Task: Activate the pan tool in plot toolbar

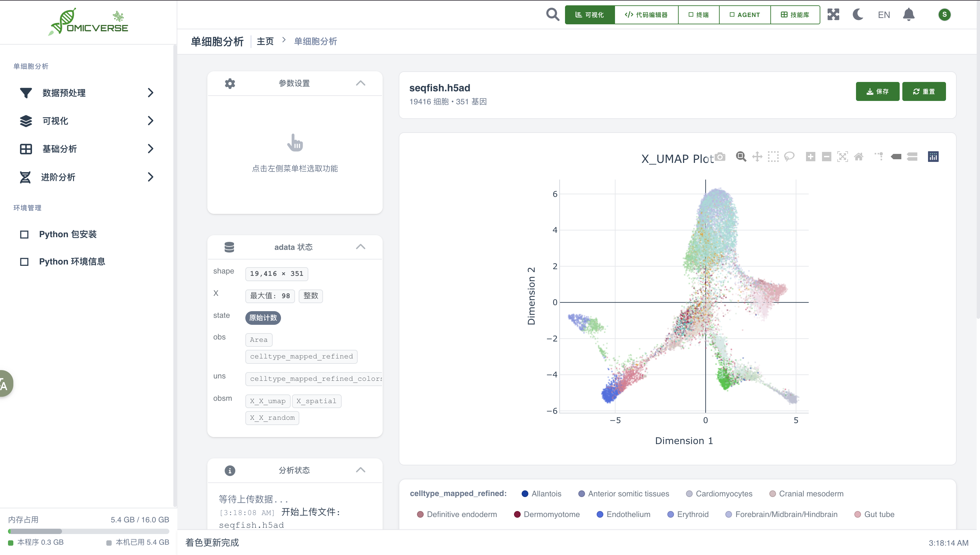Action: point(757,157)
